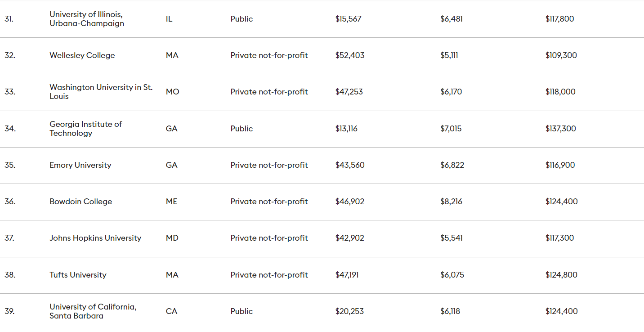Select the $20,253 cost value
The width and height of the screenshot is (644, 332).
point(349,311)
